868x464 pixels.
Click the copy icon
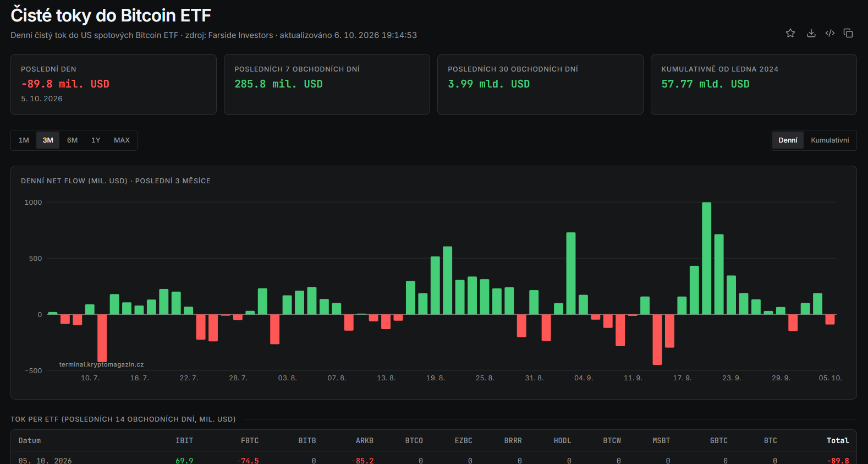tap(848, 33)
